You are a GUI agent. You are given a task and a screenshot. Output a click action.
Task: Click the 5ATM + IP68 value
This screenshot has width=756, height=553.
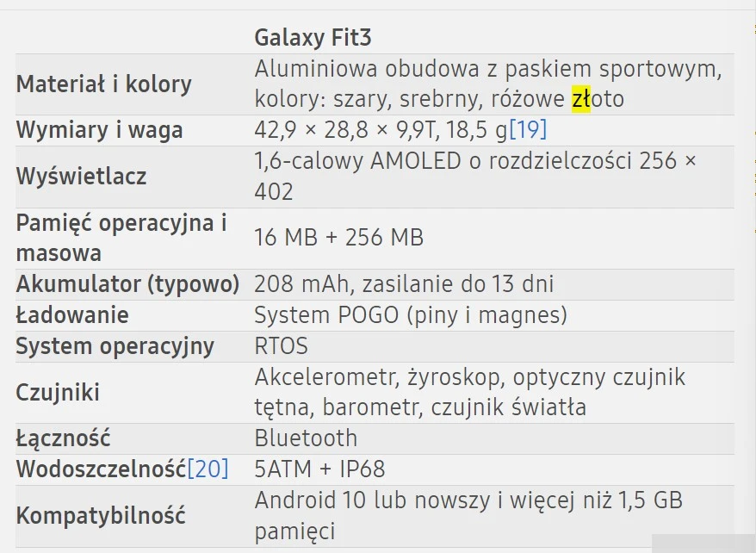[x=319, y=469]
